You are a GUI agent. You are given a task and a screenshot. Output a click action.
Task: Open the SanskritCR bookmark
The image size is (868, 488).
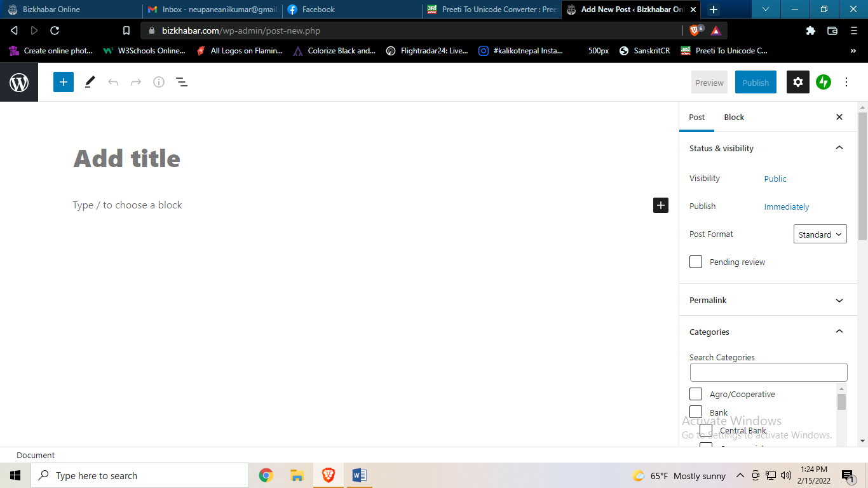pos(645,51)
